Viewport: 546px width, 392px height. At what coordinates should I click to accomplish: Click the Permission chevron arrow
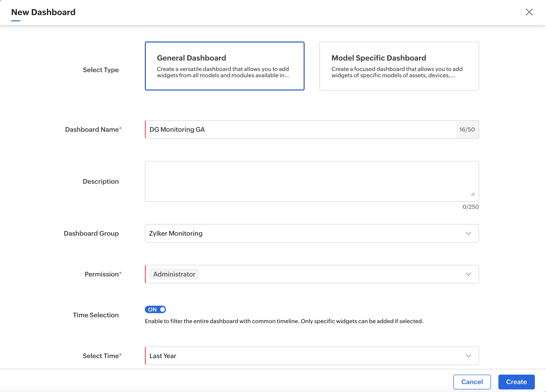click(x=468, y=274)
